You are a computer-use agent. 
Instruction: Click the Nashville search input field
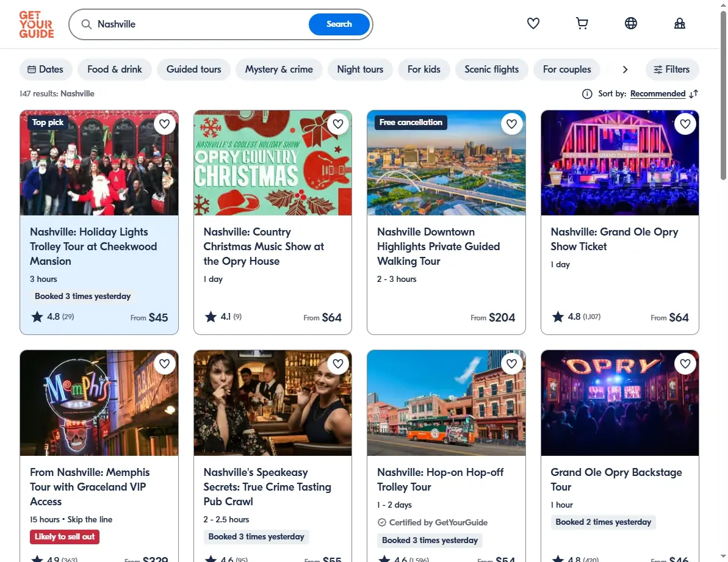pyautogui.click(x=200, y=24)
